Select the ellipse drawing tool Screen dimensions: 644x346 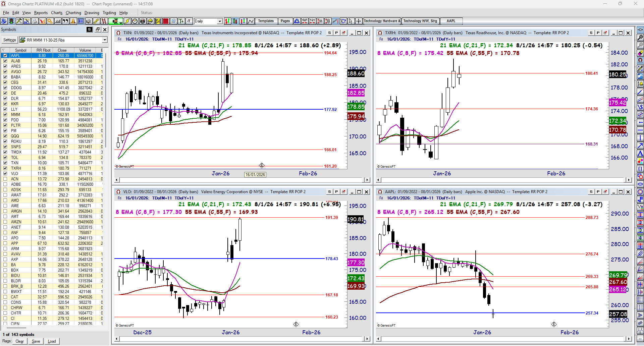pos(640,184)
